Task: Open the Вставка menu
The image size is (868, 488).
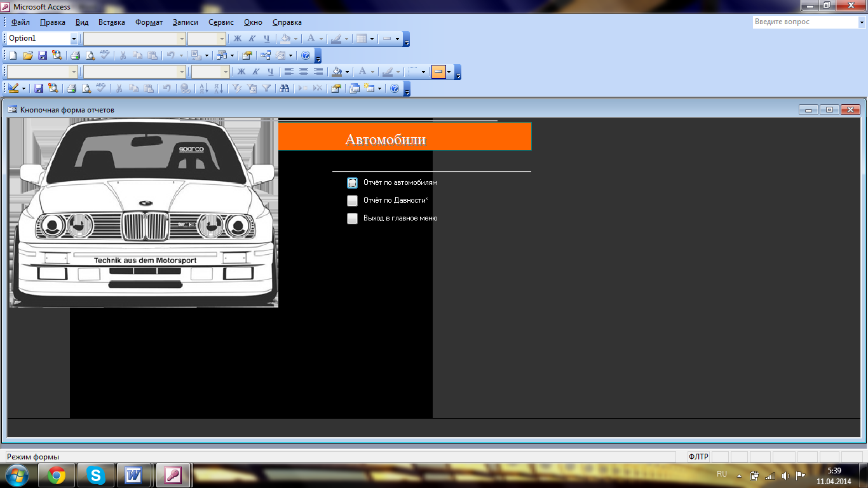Action: click(x=112, y=22)
